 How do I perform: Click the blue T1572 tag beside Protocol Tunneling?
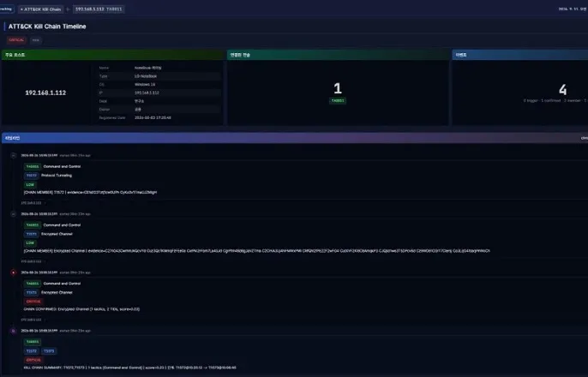click(x=32, y=176)
